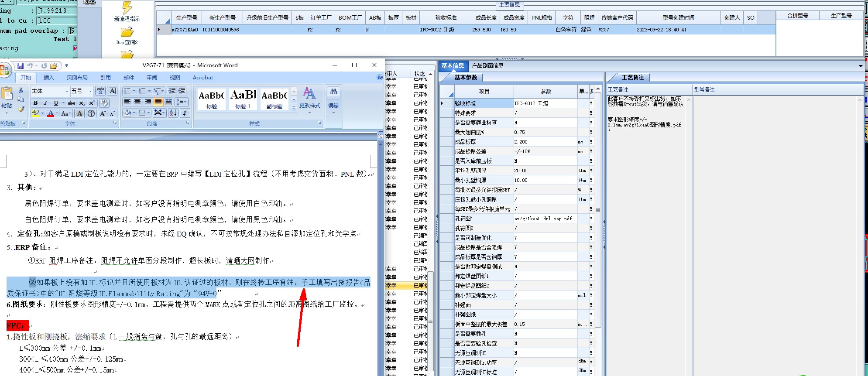Open the 页面布局 ribbon tab
The image size is (868, 376).
(77, 77)
